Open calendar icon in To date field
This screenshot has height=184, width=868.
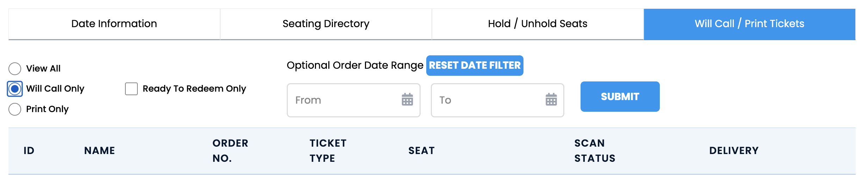coord(551,100)
